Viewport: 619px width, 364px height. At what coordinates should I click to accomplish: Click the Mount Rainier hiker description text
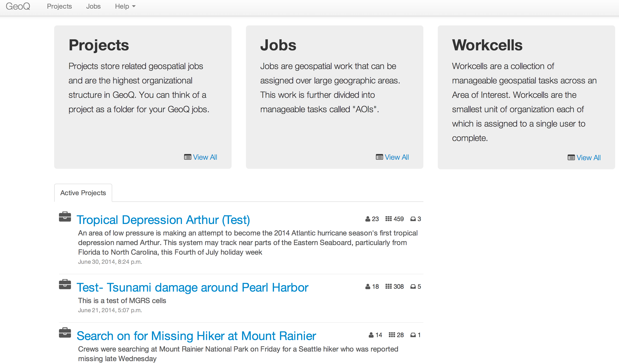238,354
